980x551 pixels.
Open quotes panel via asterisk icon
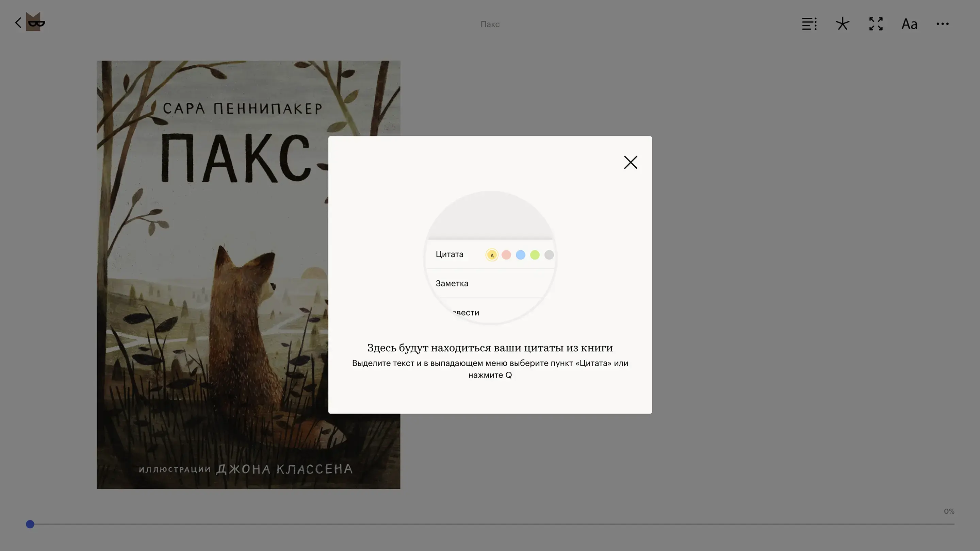tap(842, 24)
